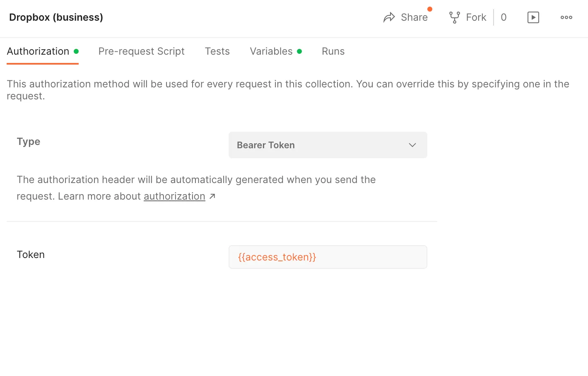The width and height of the screenshot is (588, 376).
Task: Click the Fork button label
Action: coord(476,17)
